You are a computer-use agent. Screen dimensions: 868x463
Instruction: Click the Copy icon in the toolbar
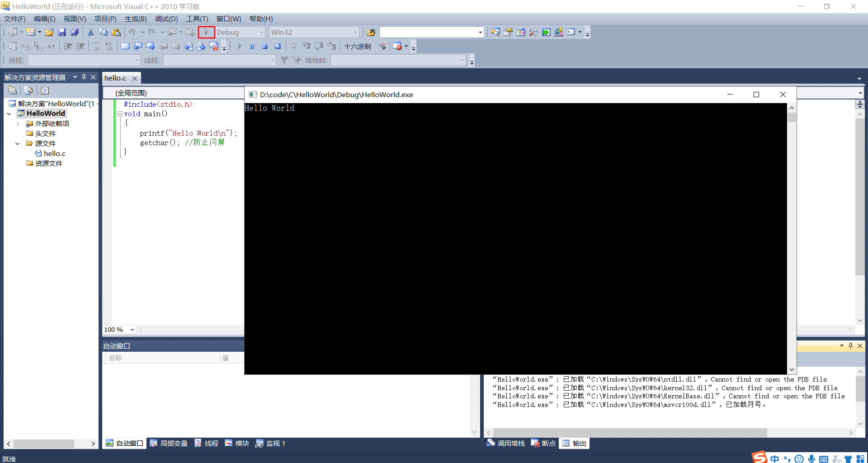103,32
